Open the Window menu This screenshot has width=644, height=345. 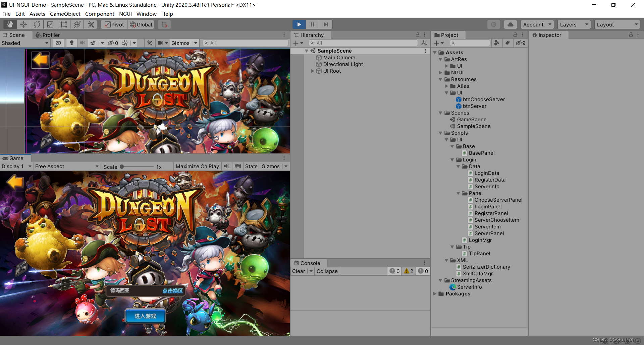[146, 14]
